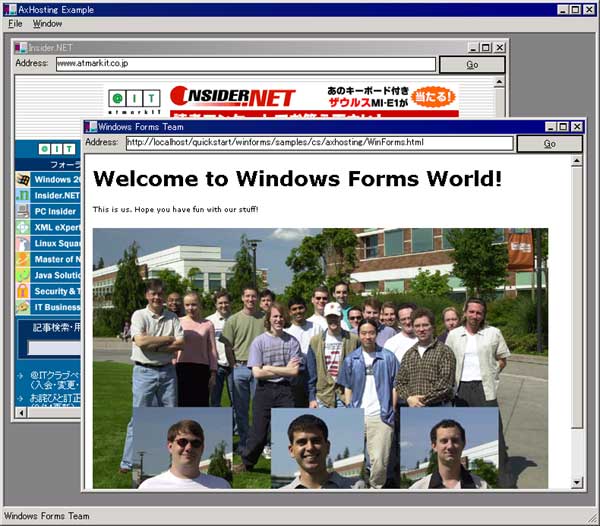Click the resize grip in status bar
Screen dimensions: 600x526
[x=593, y=519]
